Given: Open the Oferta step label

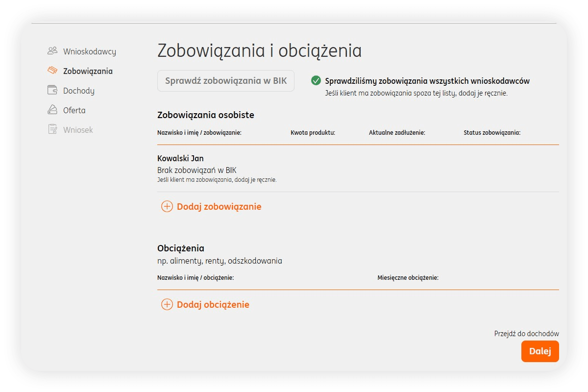Looking at the screenshot, I should pos(74,110).
